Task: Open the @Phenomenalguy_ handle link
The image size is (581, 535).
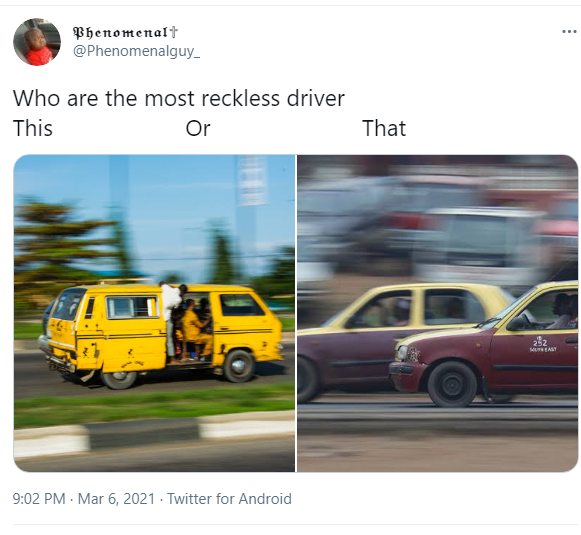Action: (x=136, y=51)
